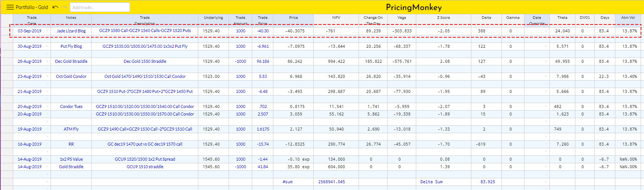The width and height of the screenshot is (644, 190).
Task: Select the GCZ9 1535.00/1505.00/1475.00 1x3x2 Put Fly description
Action: click(145, 46)
